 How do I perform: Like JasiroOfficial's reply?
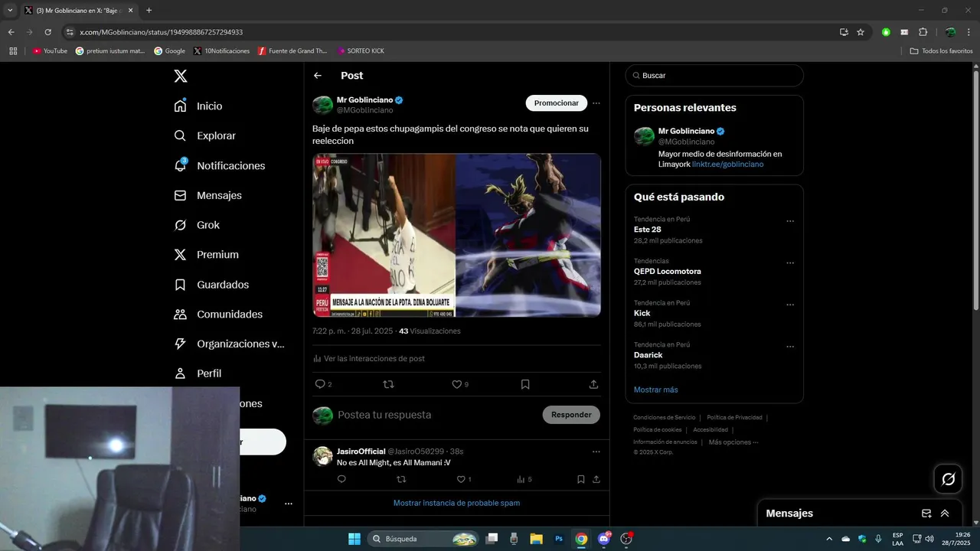pos(464,479)
